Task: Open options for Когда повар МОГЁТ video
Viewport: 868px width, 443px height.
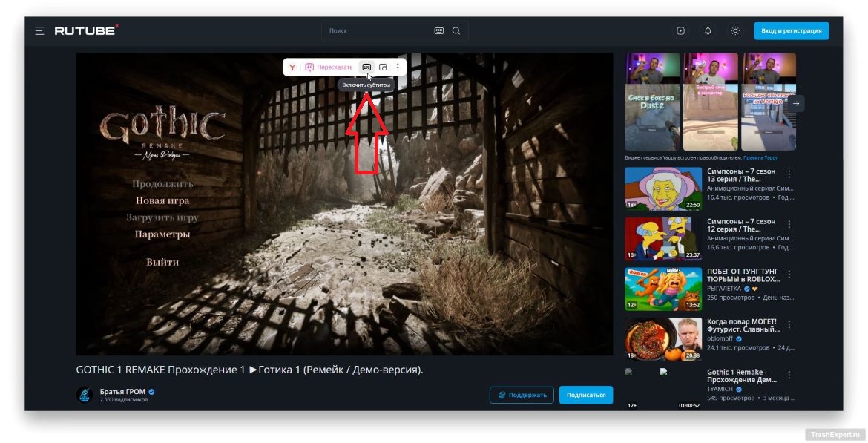Action: point(789,324)
